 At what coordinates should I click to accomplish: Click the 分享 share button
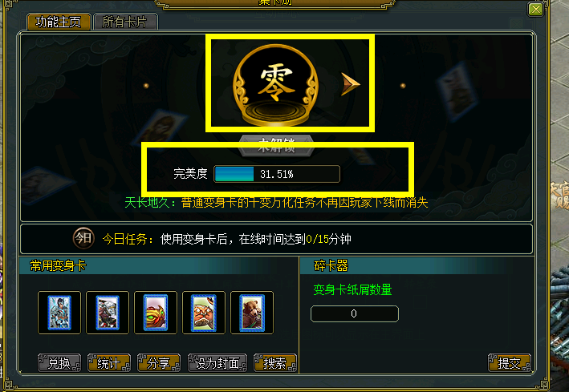[x=159, y=362]
